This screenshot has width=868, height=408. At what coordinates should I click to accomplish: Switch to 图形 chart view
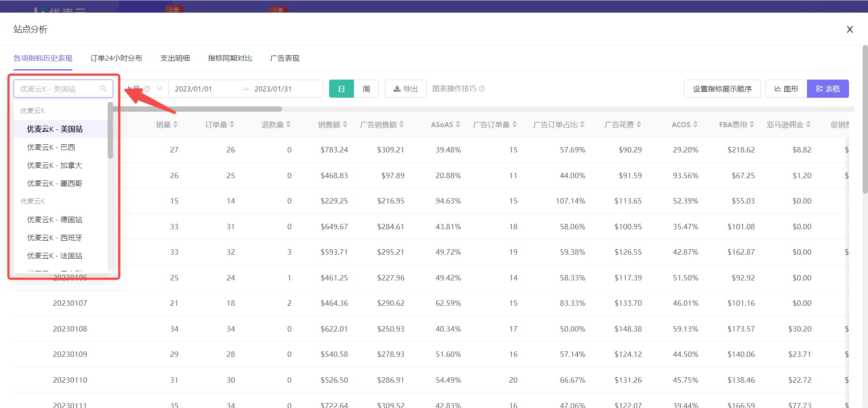tap(786, 89)
